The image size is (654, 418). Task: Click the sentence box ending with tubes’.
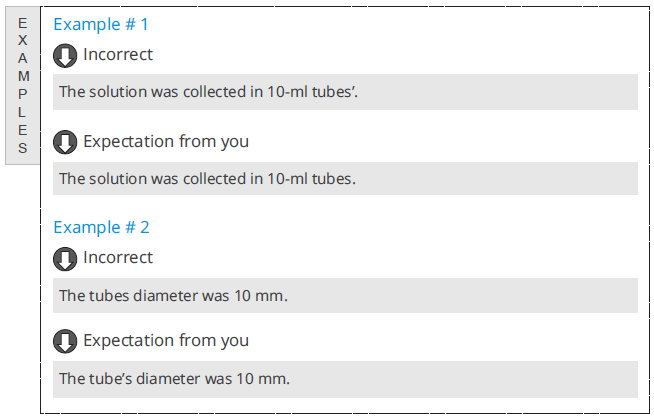345,92
